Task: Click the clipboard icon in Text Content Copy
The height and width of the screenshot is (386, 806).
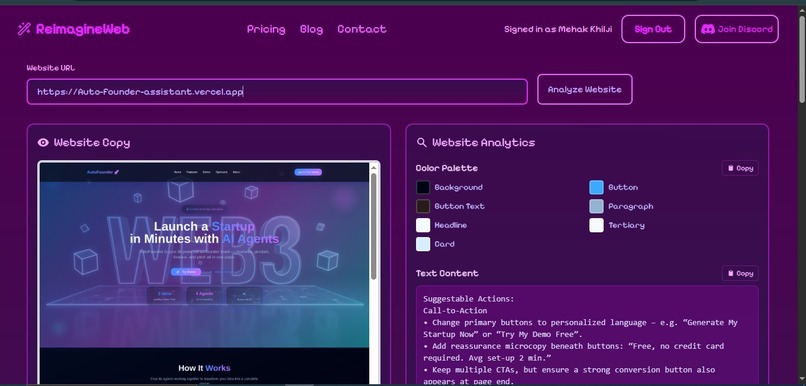Action: tap(730, 273)
